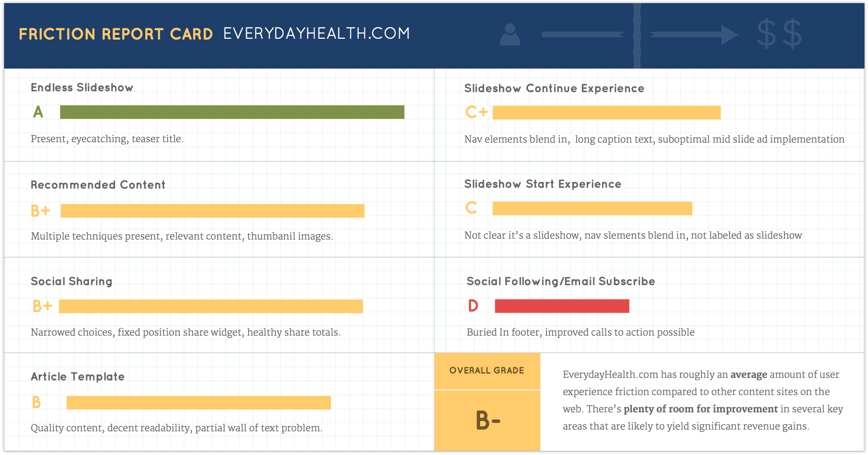Click the Social Following/Email Subscribe heading
This screenshot has width=868, height=455.
561,281
